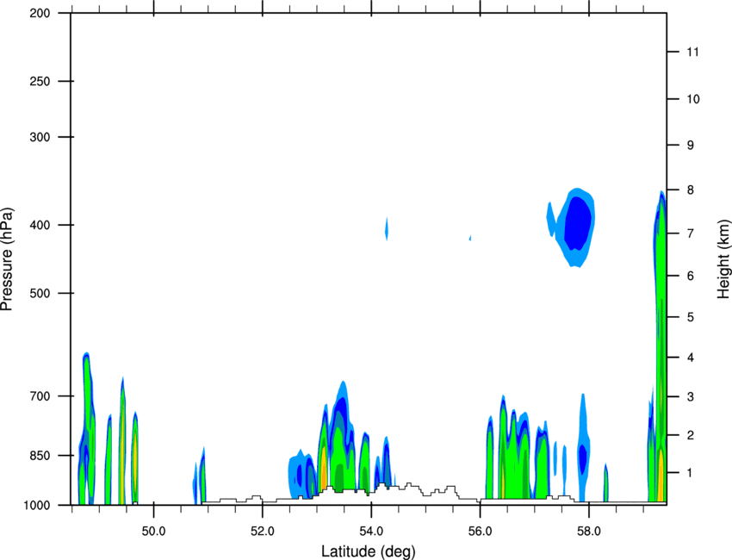
Task: Select the 1000 pressure tick label
Action: 37,506
